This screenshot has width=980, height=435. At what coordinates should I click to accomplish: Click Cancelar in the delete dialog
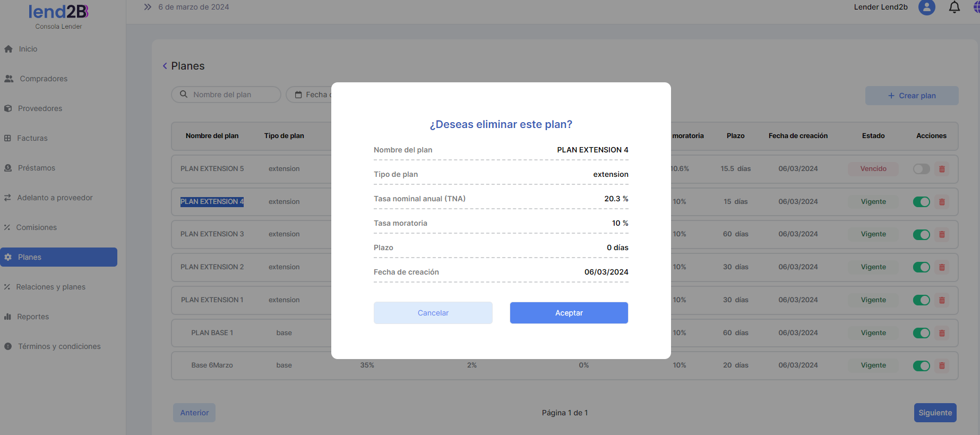pyautogui.click(x=433, y=313)
